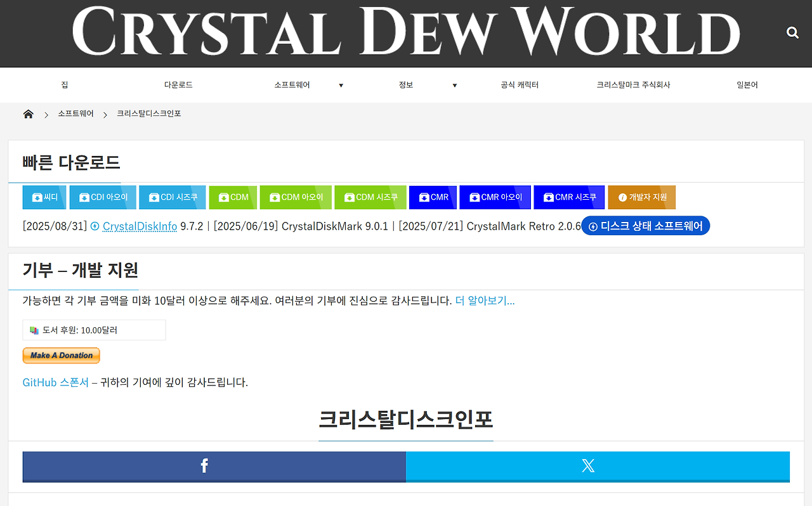Click the CrystalDiskMark 9.0.1 version text
812x506 pixels.
pos(335,226)
